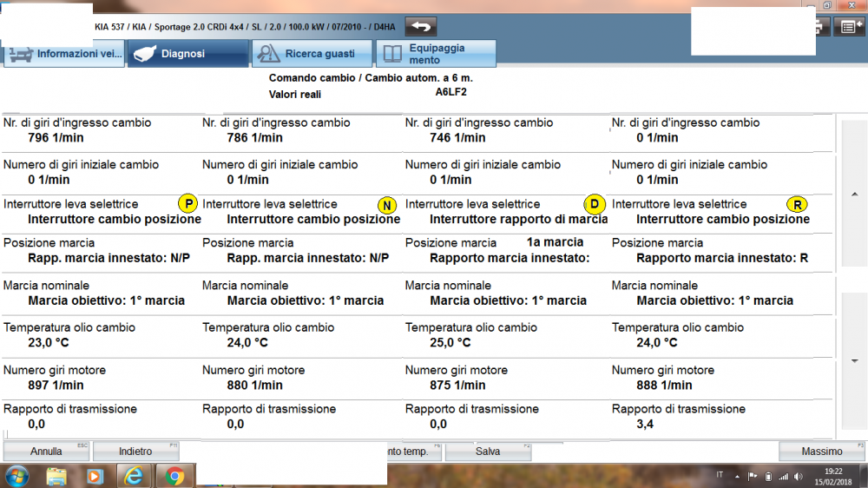Viewport: 868px width, 488px height.
Task: Open the list menu icon at top right
Action: click(849, 27)
